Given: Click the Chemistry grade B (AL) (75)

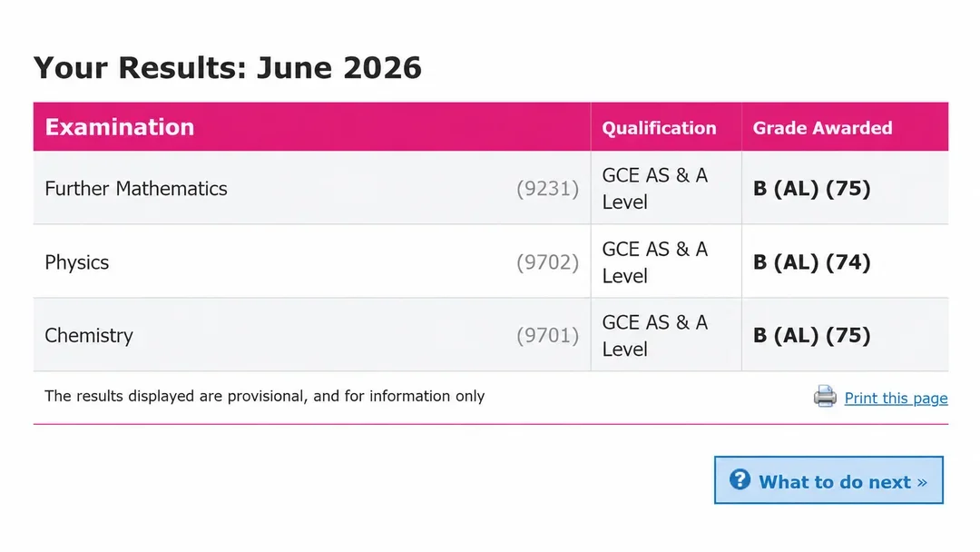Looking at the screenshot, I should 811,336.
